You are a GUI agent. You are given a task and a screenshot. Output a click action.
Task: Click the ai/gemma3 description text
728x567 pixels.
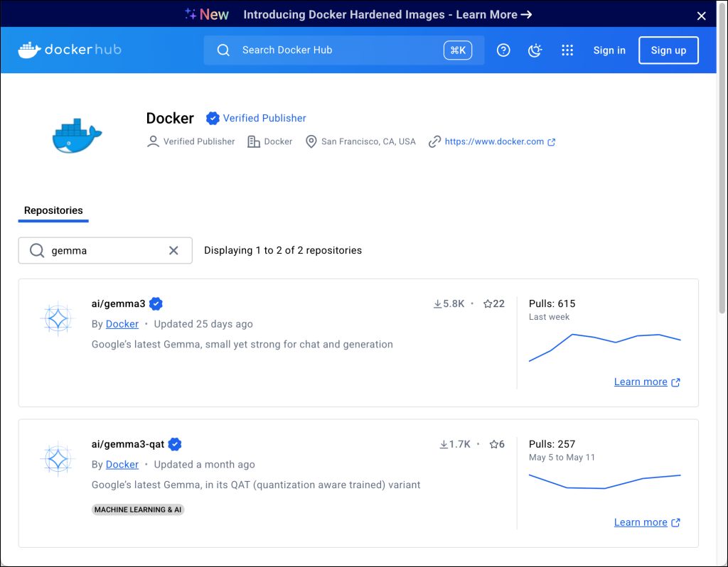[x=242, y=345]
